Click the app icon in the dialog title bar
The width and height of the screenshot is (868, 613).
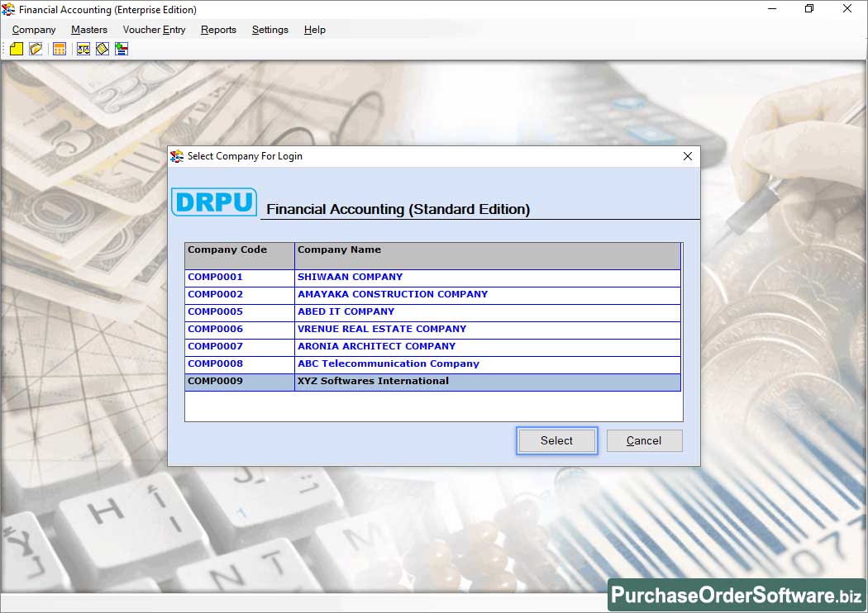[177, 157]
